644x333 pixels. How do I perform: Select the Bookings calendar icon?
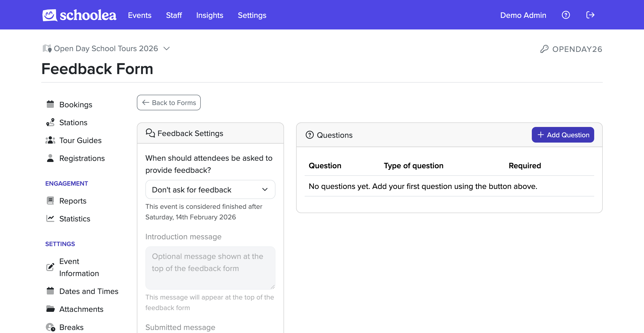point(50,104)
